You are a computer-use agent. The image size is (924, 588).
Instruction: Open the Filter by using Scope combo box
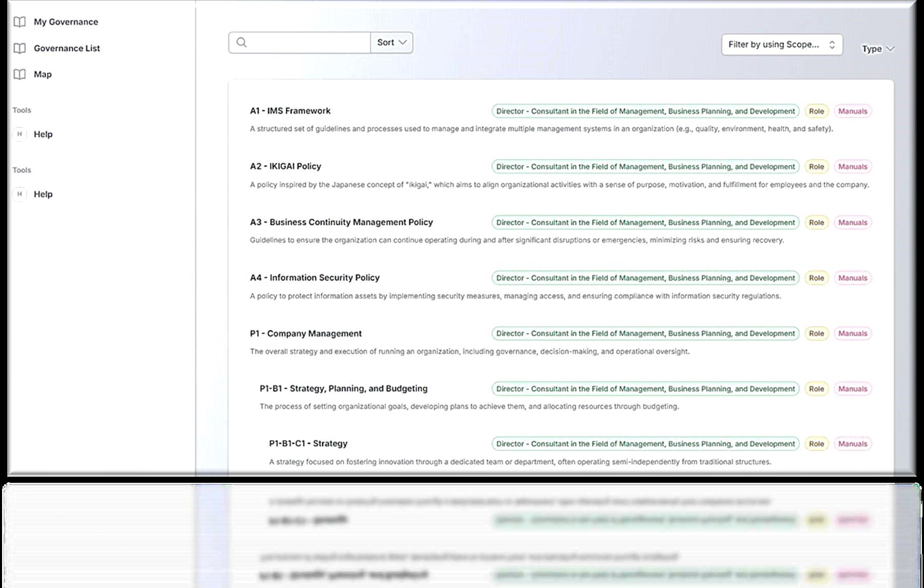782,45
